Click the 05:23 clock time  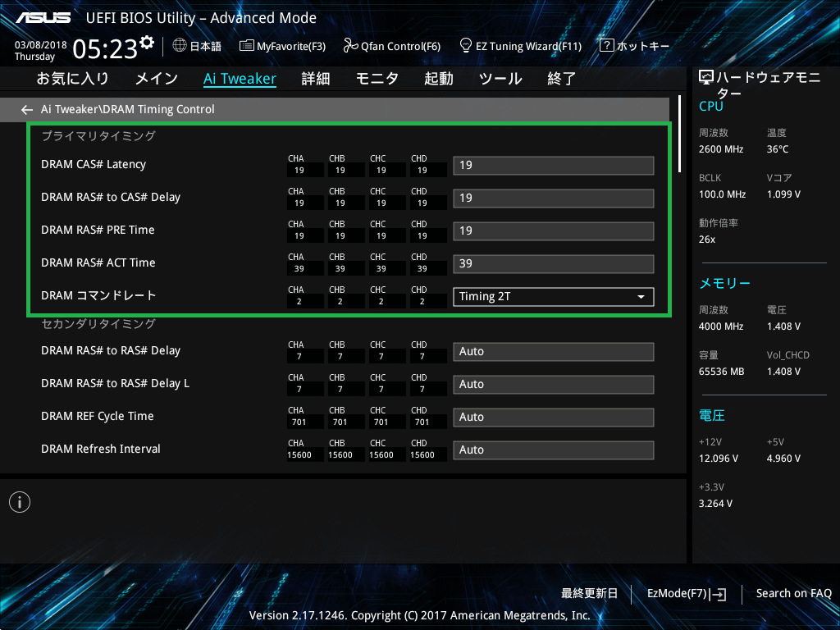click(105, 49)
